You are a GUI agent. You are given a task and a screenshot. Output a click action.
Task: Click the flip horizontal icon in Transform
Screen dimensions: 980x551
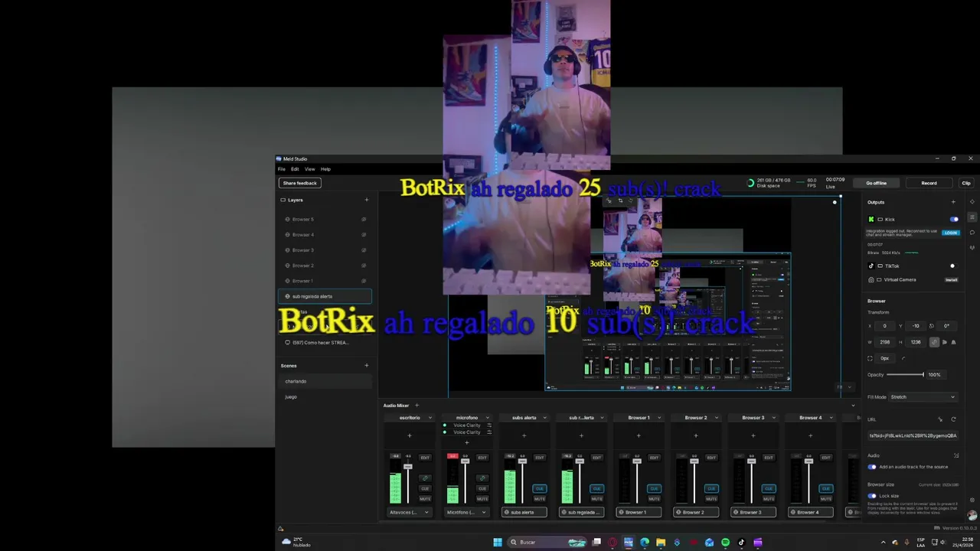pos(944,342)
